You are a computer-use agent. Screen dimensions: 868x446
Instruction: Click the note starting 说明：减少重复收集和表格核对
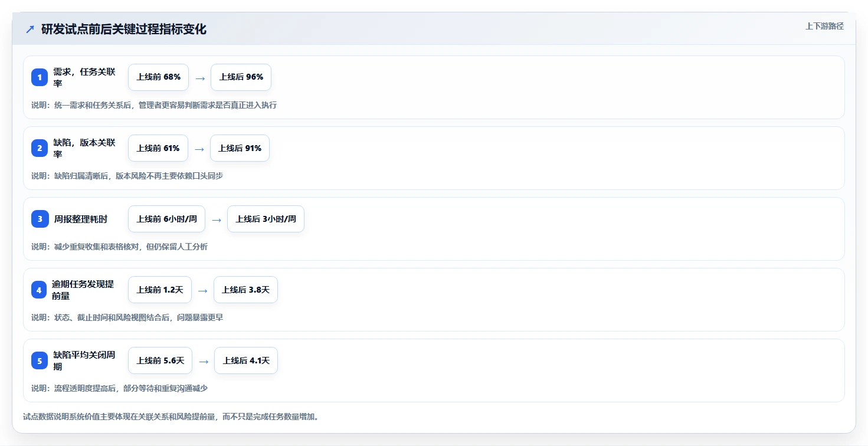click(x=119, y=247)
